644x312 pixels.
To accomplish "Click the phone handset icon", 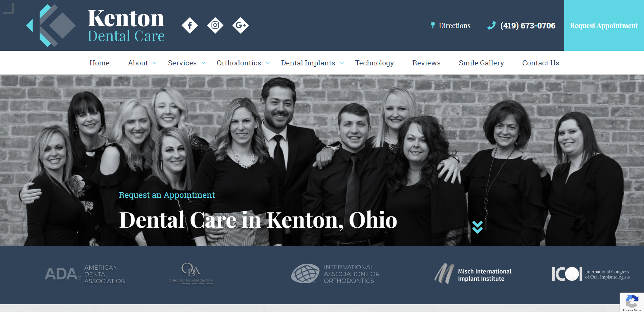I will (x=491, y=25).
